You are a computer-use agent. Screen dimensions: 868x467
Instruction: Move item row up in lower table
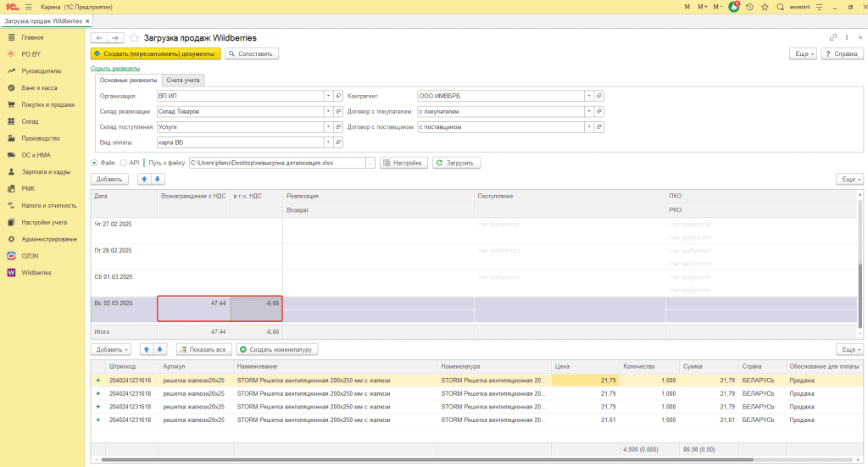(146, 350)
